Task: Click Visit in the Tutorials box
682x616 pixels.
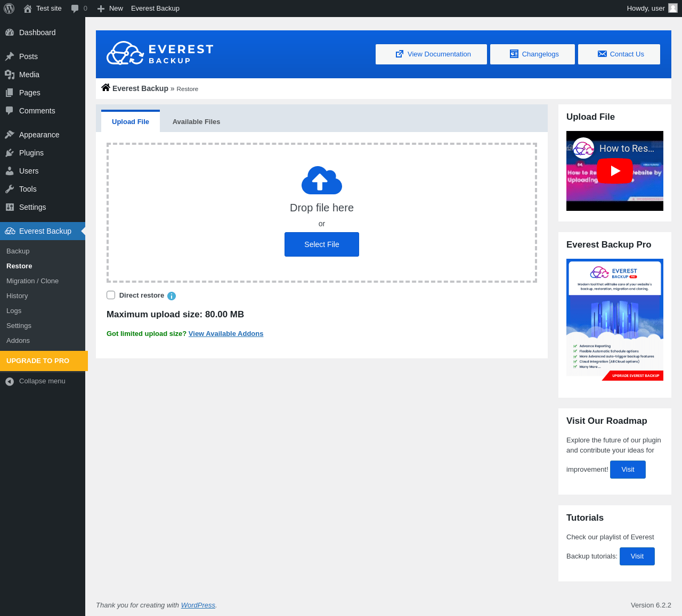Action: pyautogui.click(x=637, y=556)
